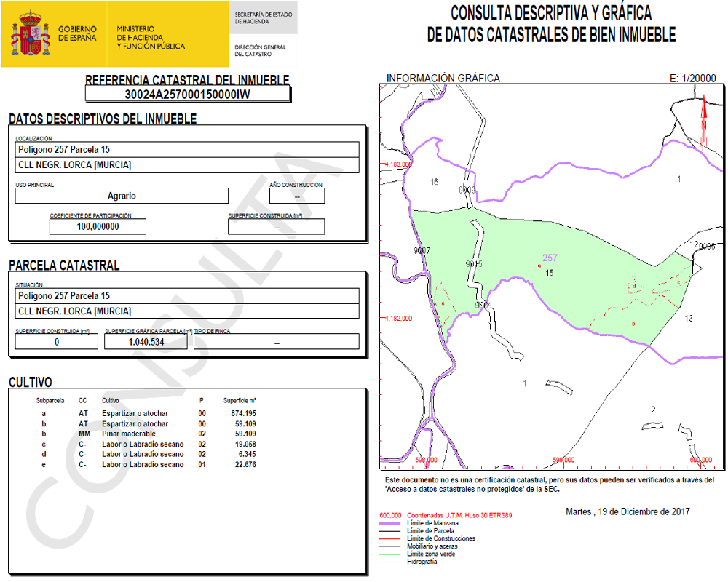Click the Superficie Gráfica Parcela value 1.040.534
The width and height of the screenshot is (728, 582).
[146, 342]
